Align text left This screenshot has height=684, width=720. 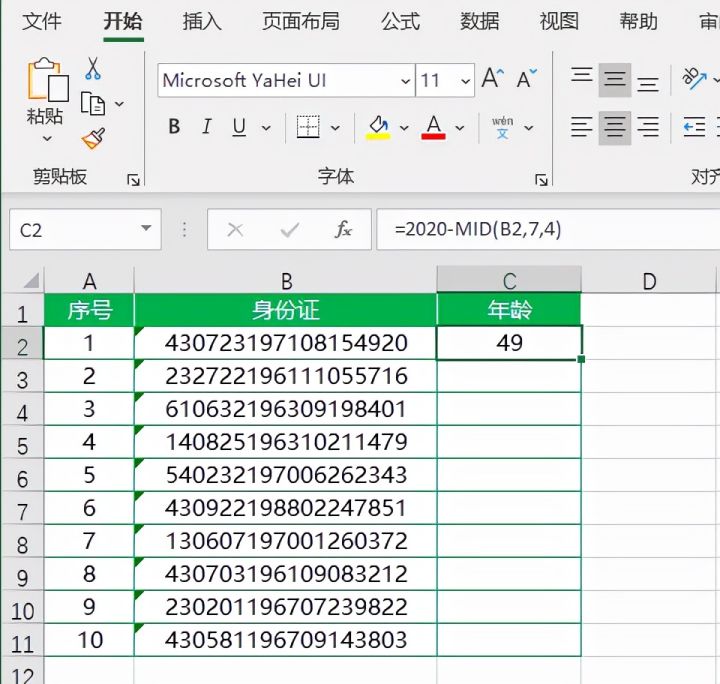click(581, 127)
